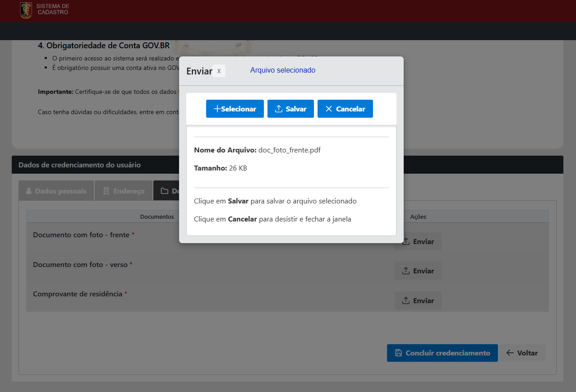Open the Dados pessoais tab
Image resolution: width=576 pixels, height=392 pixels.
point(56,191)
